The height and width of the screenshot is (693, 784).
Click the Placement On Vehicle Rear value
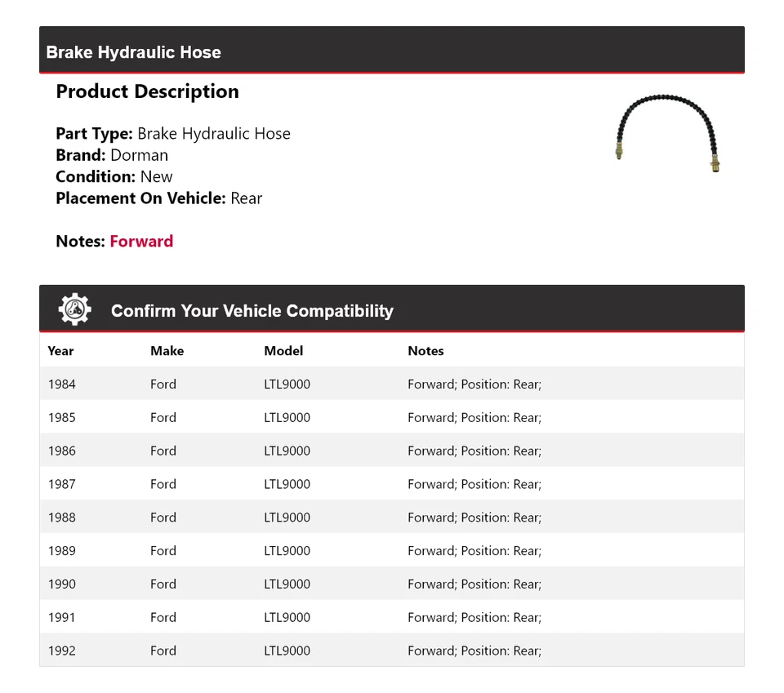(247, 198)
